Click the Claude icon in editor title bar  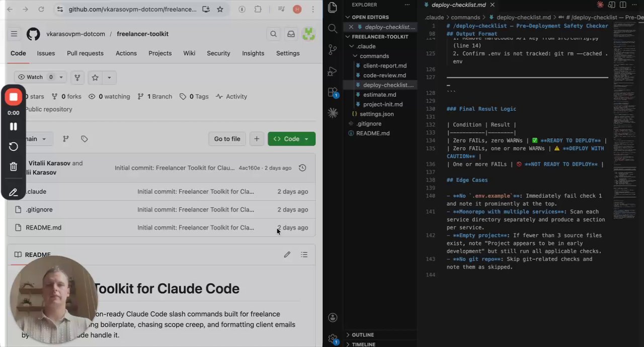click(600, 5)
